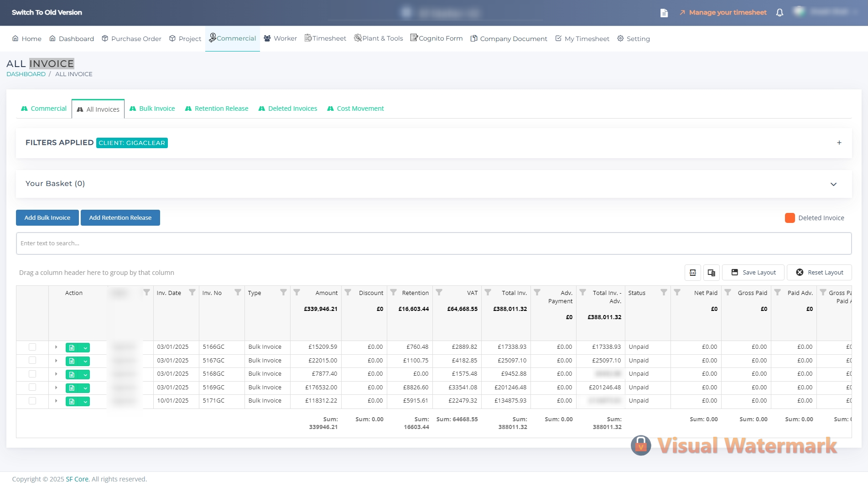Check the box for invoice 5171GC
This screenshot has width=868, height=486.
tap(32, 401)
